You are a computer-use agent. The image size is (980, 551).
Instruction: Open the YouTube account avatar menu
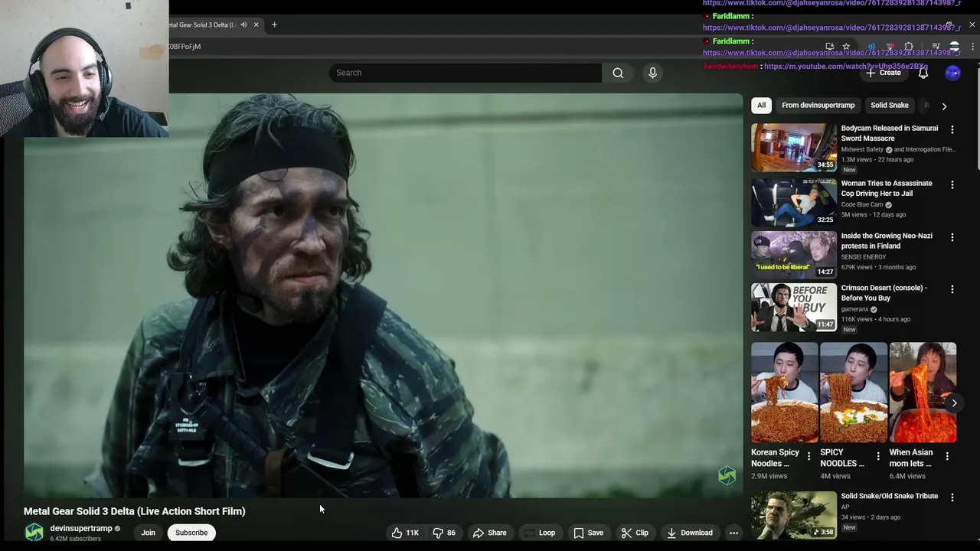tap(952, 73)
